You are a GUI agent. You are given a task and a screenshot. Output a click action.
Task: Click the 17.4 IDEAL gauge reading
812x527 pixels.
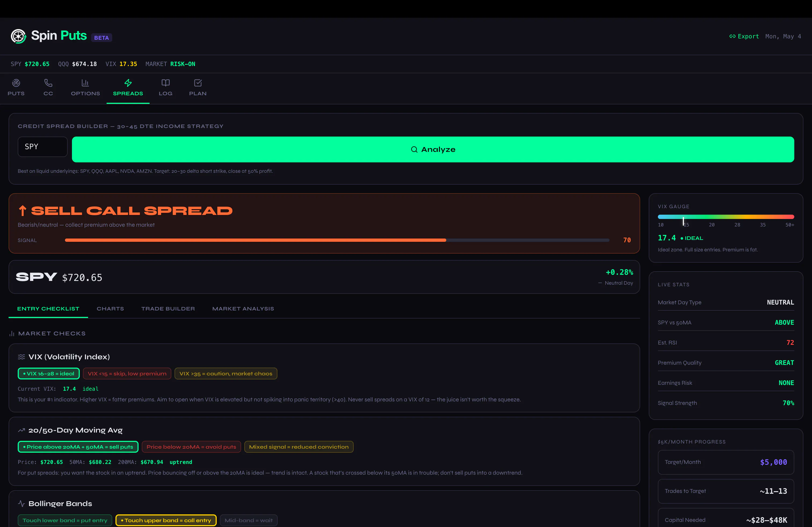(680, 238)
